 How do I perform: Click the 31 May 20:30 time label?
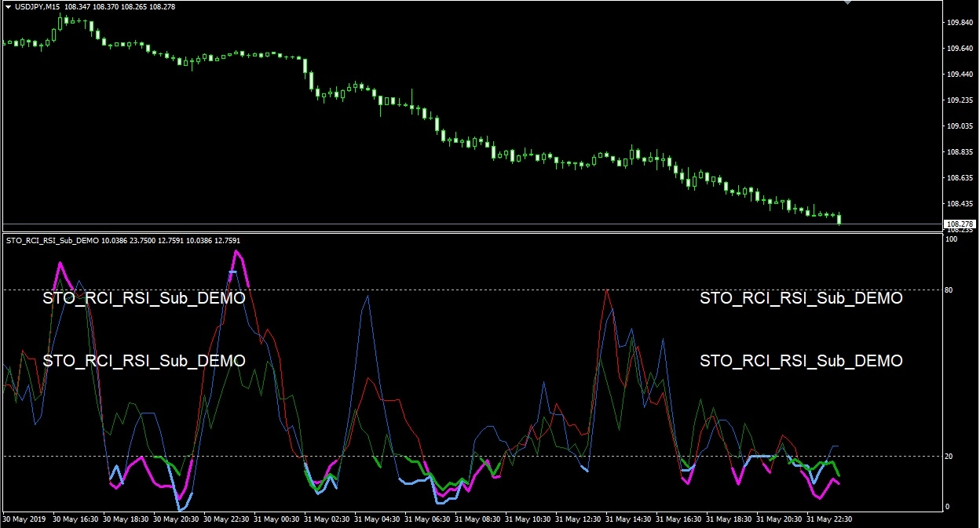[x=781, y=519]
